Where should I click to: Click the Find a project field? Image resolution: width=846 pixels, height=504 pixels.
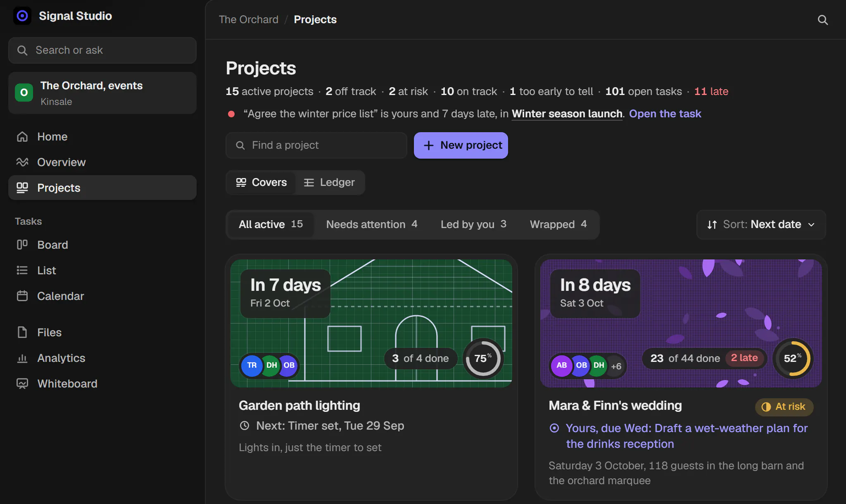point(316,145)
